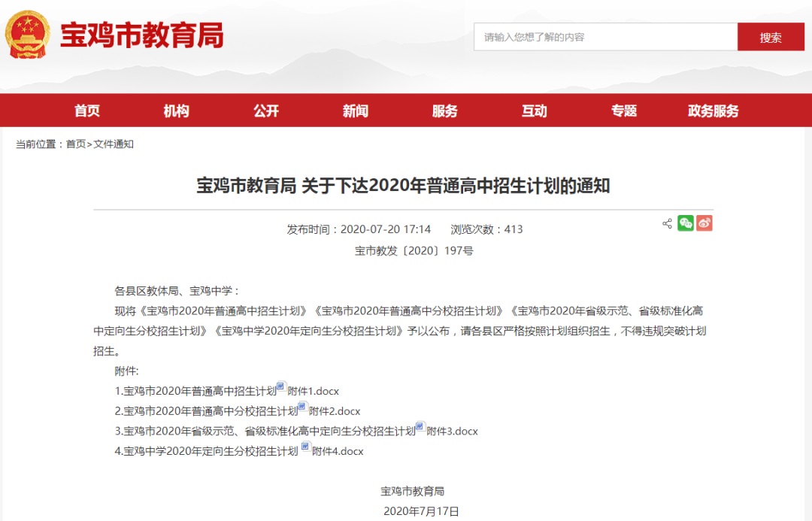Click the docx icon beside 附件4
Image resolution: width=812 pixels, height=521 pixels.
point(305,448)
